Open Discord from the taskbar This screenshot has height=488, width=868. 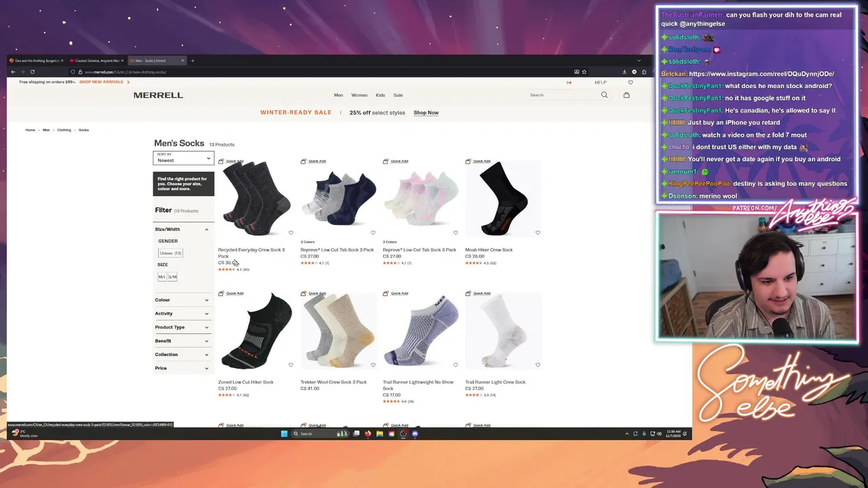(415, 434)
